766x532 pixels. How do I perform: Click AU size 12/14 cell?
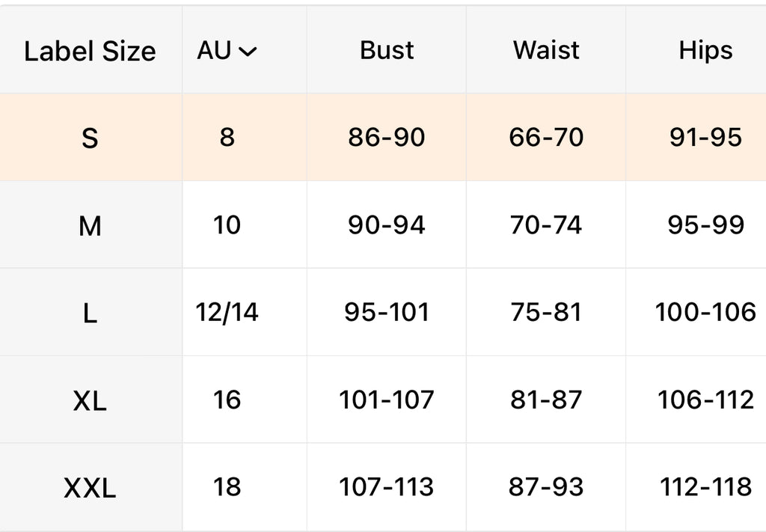227,312
